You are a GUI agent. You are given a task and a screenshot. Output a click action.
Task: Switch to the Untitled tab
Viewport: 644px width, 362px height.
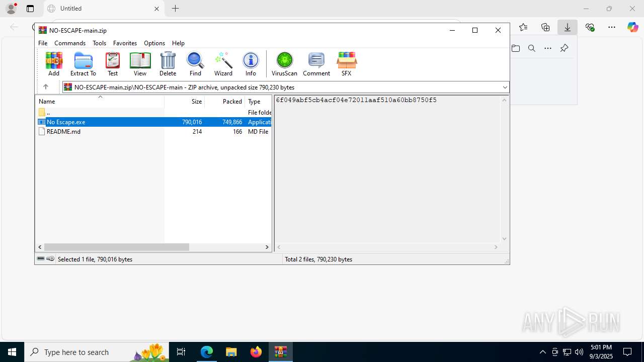click(x=104, y=9)
